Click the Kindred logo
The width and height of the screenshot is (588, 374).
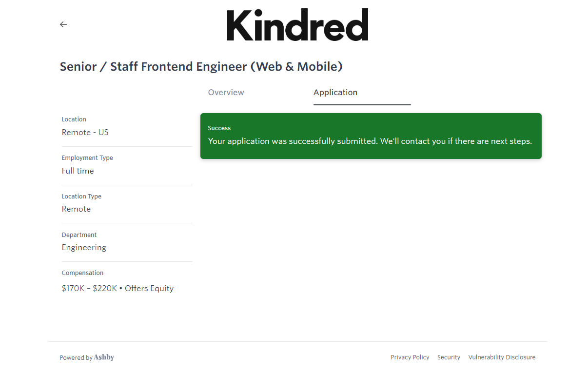[297, 25]
